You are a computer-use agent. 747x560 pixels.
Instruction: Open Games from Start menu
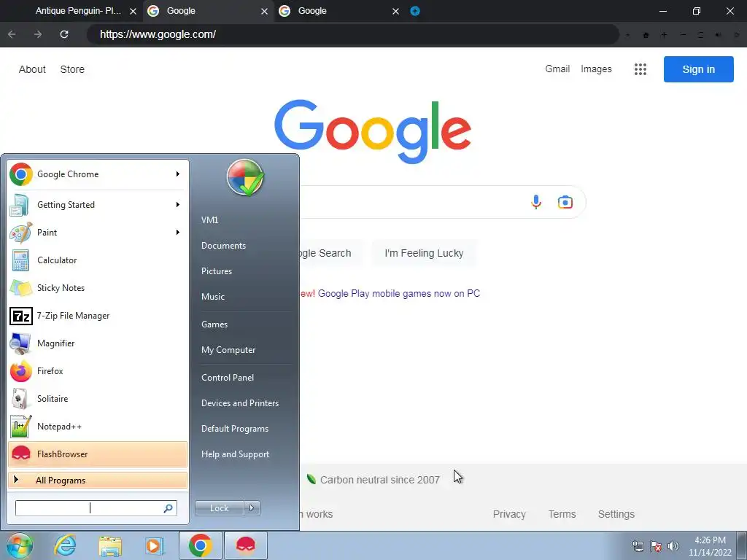point(214,324)
